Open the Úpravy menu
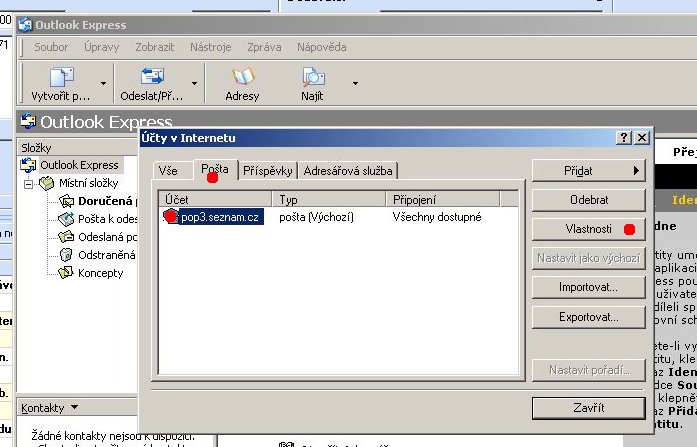 (x=101, y=47)
